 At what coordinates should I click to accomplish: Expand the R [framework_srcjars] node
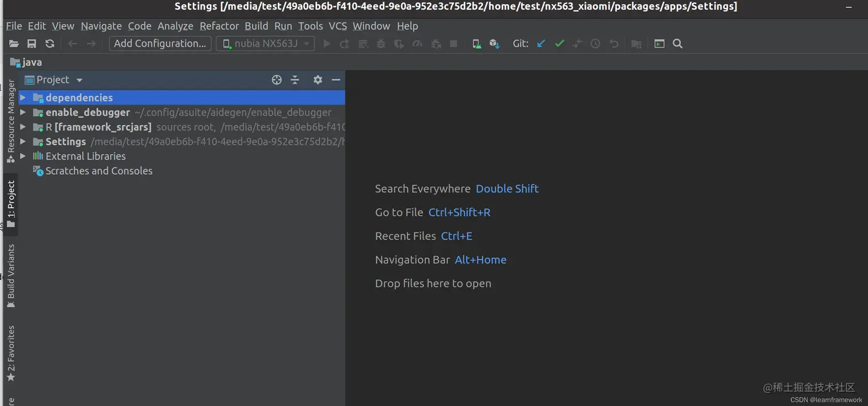pyautogui.click(x=23, y=127)
